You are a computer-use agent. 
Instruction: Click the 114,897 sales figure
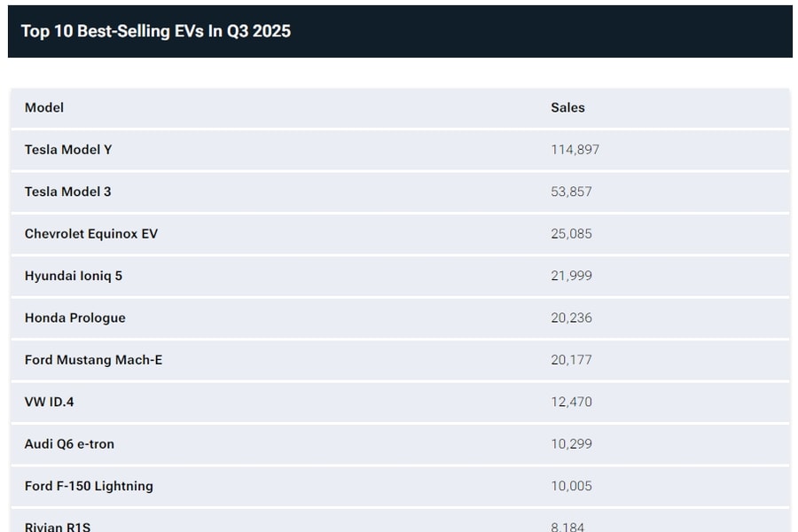coord(575,150)
